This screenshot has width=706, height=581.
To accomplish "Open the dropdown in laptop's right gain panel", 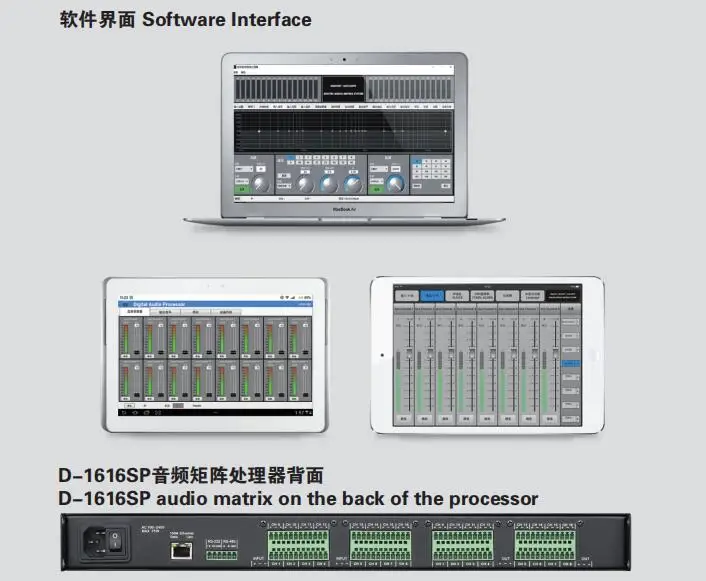I will click(379, 169).
